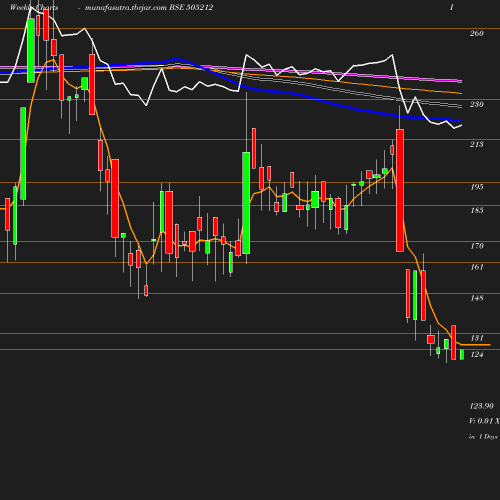This screenshot has height=500, width=500.
Task: Click the 213 price axis label
Action: click(477, 144)
